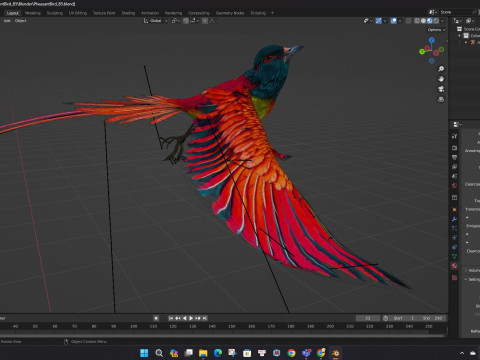This screenshot has width=480, height=360.
Task: Open the Scene properties tab
Action: point(454,176)
